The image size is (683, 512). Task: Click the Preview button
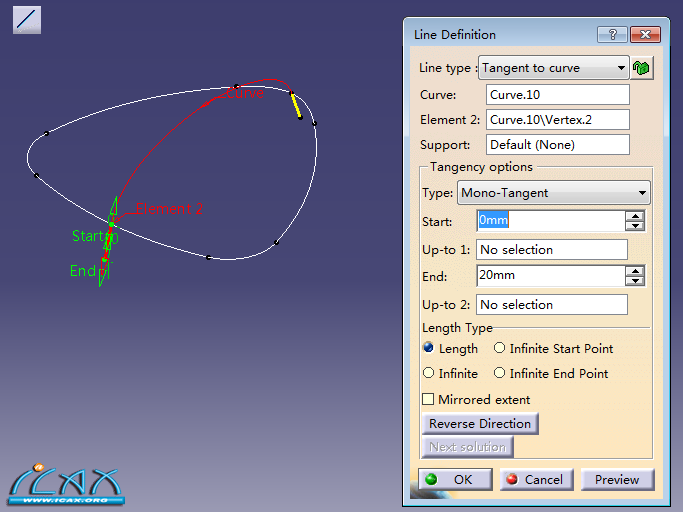[617, 479]
